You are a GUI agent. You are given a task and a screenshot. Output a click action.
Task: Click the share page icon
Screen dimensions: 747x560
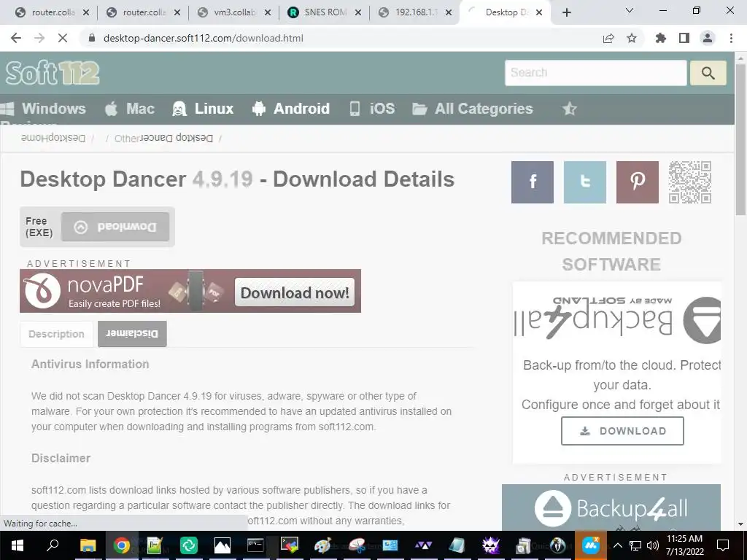tap(608, 38)
